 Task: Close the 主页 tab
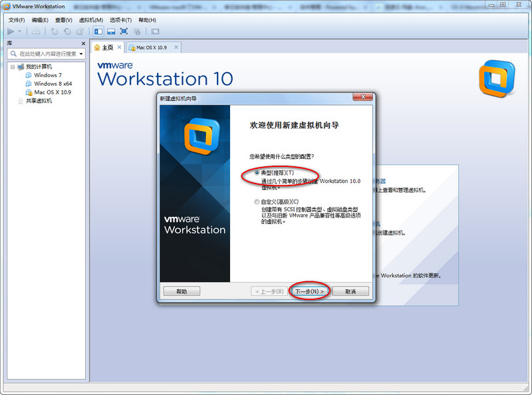120,47
